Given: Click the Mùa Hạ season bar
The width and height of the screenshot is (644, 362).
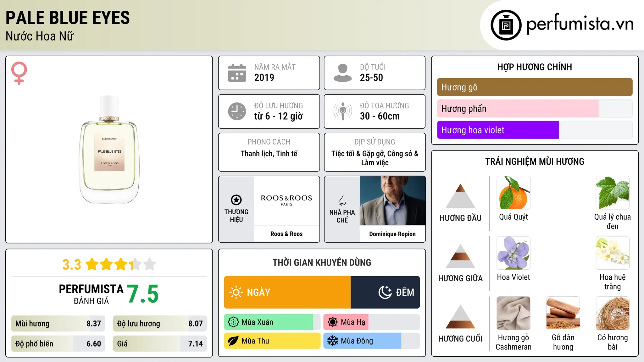Looking at the screenshot, I should point(372,322).
